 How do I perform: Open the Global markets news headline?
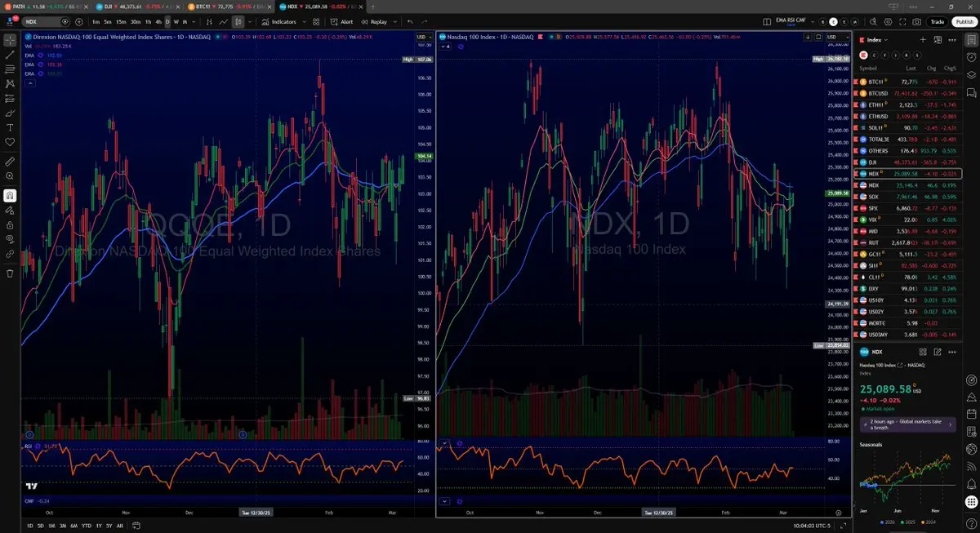pos(908,424)
